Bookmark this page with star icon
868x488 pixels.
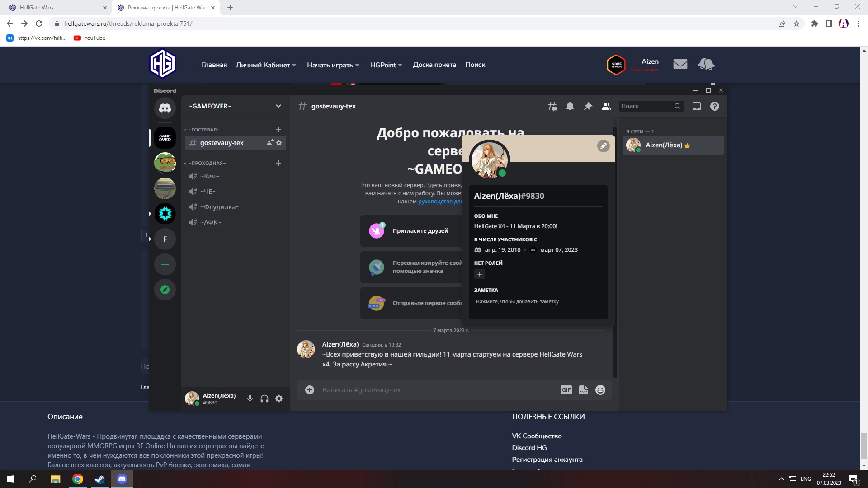[x=797, y=23]
